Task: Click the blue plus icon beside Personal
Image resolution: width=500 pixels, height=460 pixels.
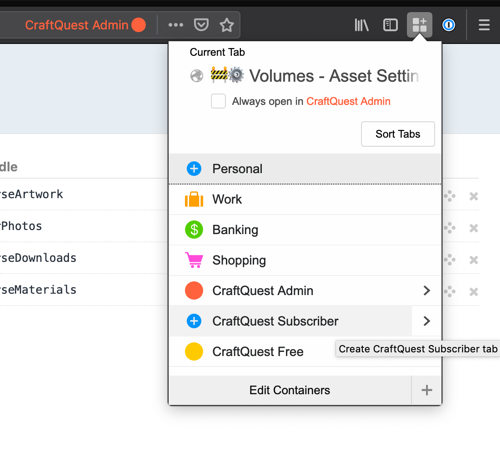Action: 194,169
